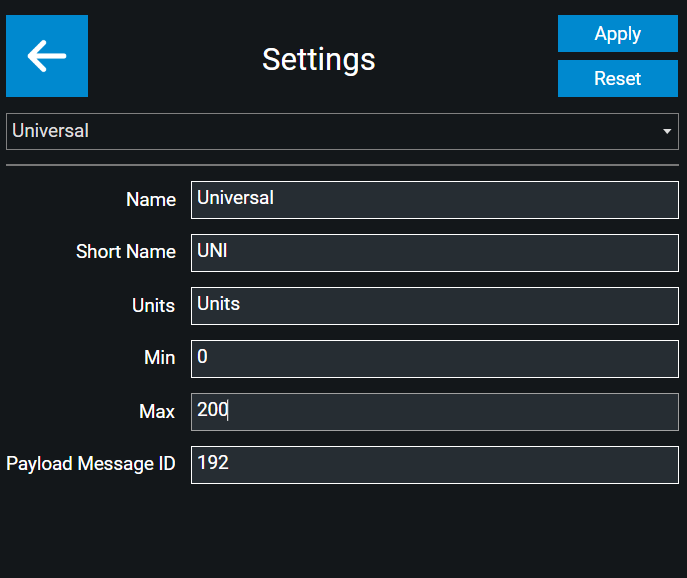Click into the Short Name text box

tap(434, 252)
